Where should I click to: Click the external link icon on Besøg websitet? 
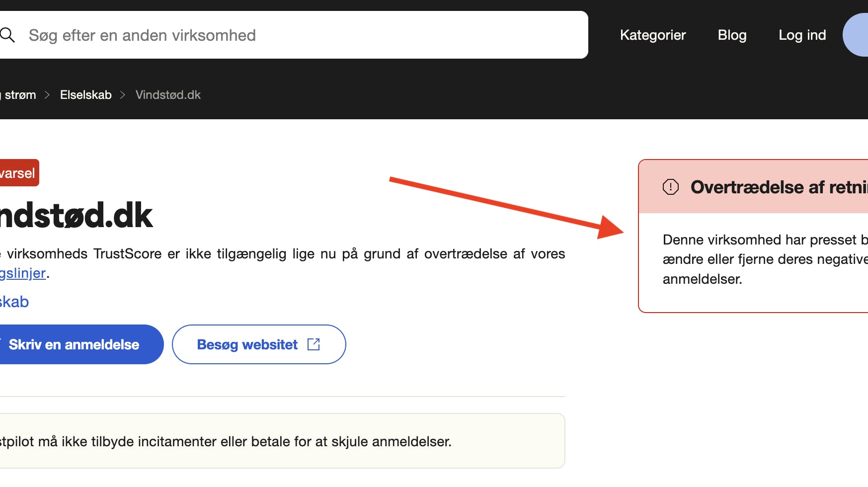click(314, 344)
